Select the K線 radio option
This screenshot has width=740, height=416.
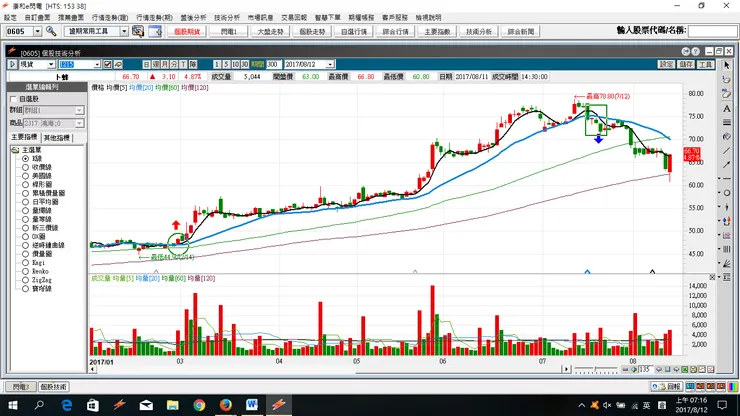click(25, 159)
